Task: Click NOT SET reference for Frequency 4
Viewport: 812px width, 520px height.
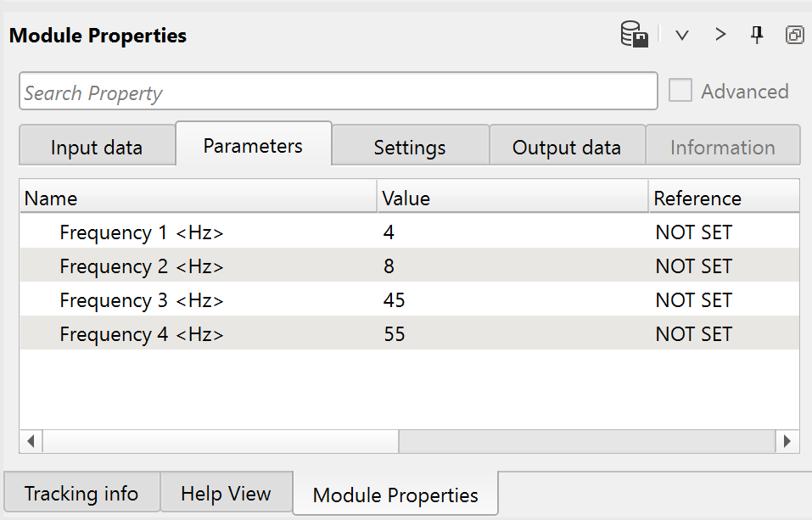Action: 693,334
